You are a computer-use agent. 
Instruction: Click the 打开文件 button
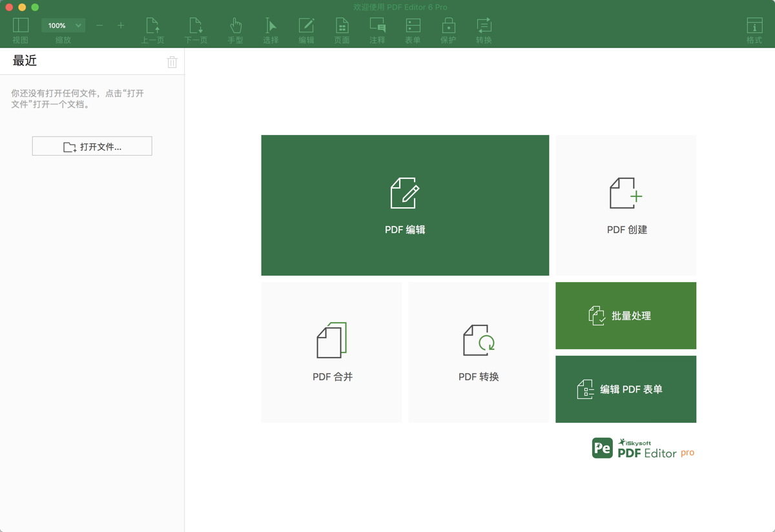pyautogui.click(x=92, y=146)
